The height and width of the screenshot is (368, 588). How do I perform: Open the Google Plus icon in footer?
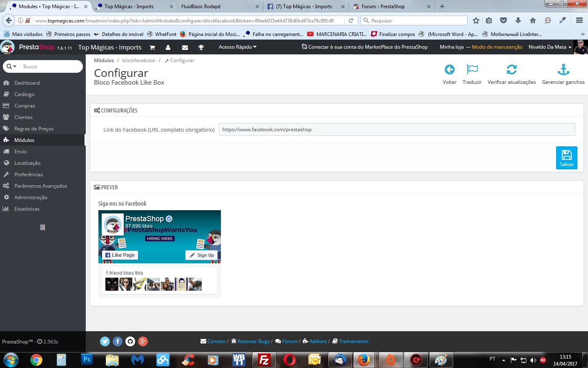point(143,341)
